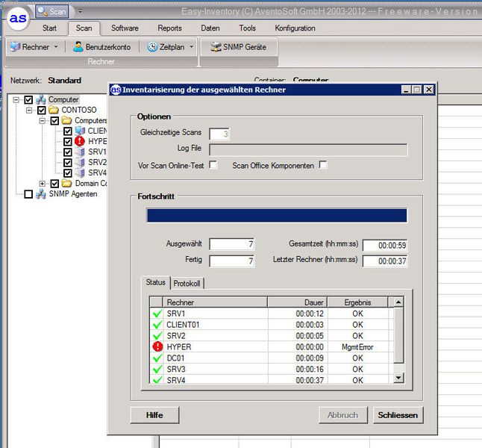Switch to the Protokoll tab
This screenshot has height=448, width=482.
pos(187,283)
